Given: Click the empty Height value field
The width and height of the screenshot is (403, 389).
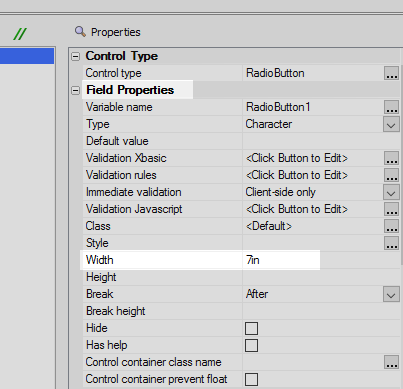Looking at the screenshot, I should pyautogui.click(x=321, y=277).
